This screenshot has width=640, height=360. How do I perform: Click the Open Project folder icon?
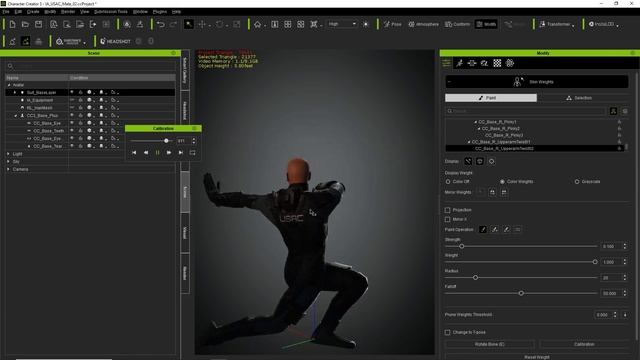point(25,24)
